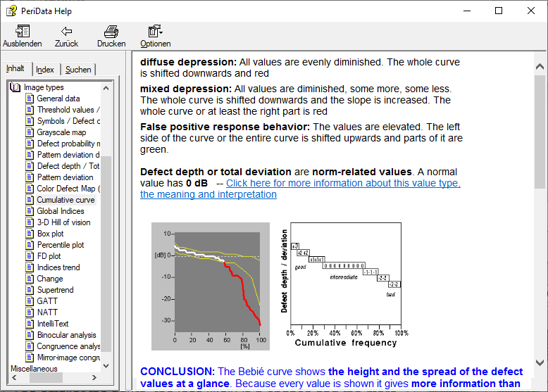Collapse the Image types book icon
This screenshot has width=548, height=392.
[x=15, y=87]
